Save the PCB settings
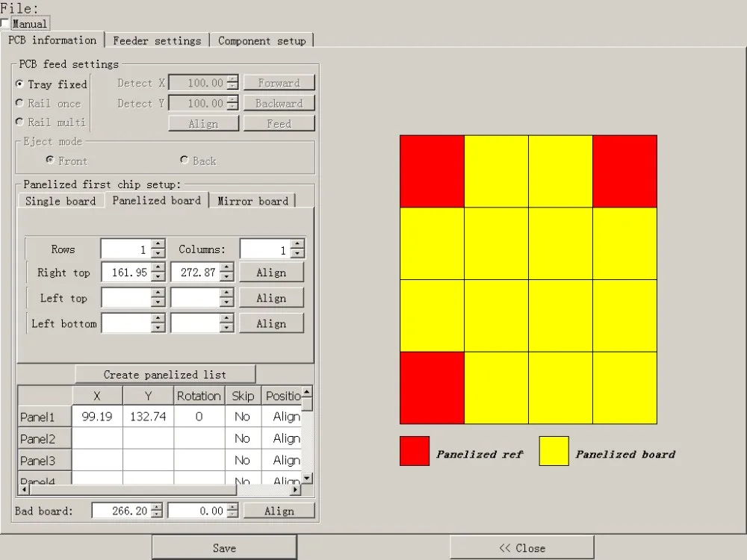 224,547
